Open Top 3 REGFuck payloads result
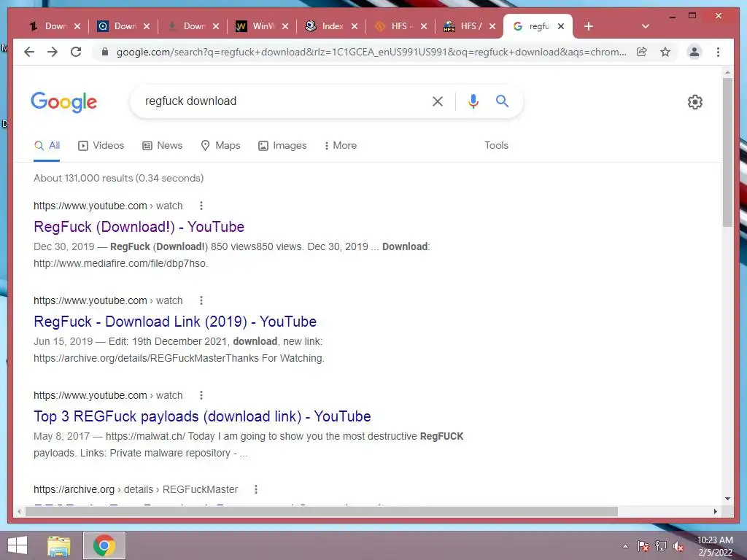747x560 pixels. (x=202, y=416)
